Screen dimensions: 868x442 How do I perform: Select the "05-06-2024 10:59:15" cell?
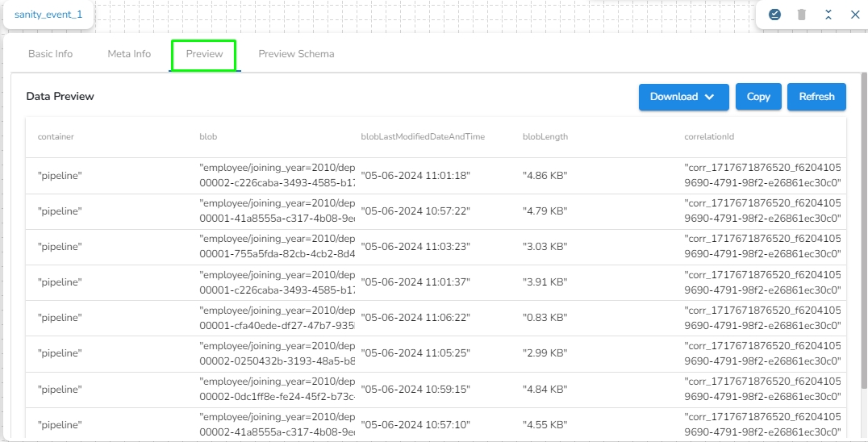(x=415, y=390)
